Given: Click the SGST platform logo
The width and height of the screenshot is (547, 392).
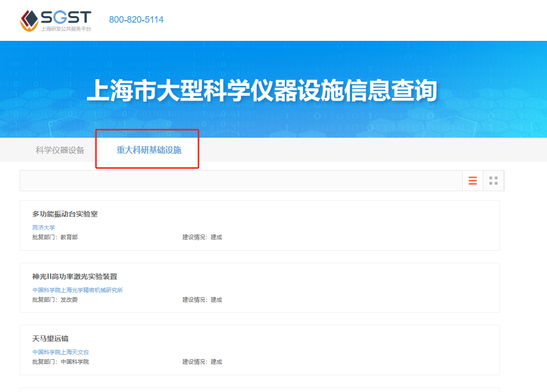Looking at the screenshot, I should tap(56, 21).
